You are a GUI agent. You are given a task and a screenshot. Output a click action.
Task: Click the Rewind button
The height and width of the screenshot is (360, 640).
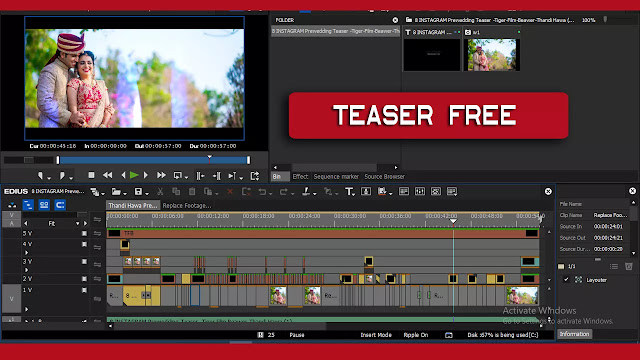pos(107,175)
